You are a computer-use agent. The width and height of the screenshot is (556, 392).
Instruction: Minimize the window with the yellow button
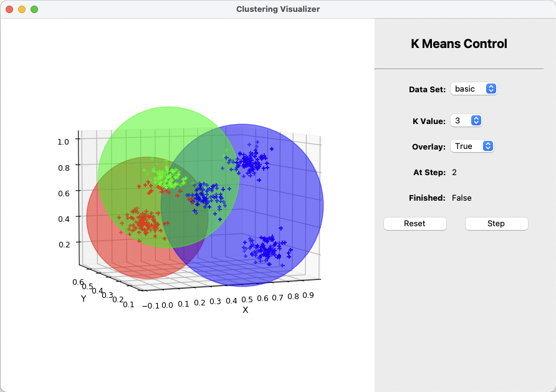[22, 9]
